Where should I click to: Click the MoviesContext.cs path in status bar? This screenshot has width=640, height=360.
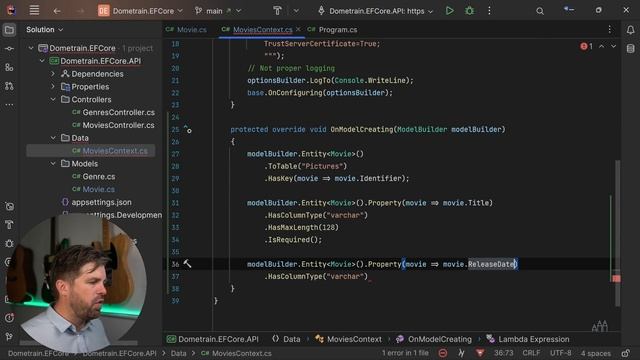click(236, 353)
